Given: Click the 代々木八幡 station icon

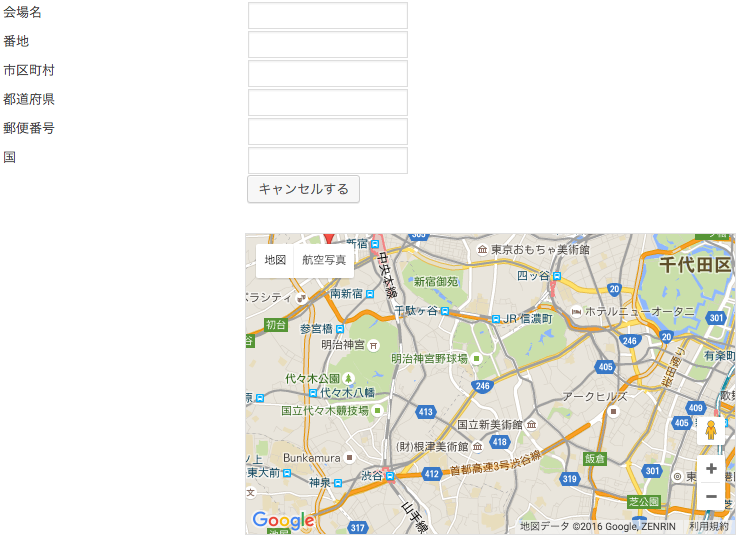Looking at the screenshot, I should pos(313,393).
